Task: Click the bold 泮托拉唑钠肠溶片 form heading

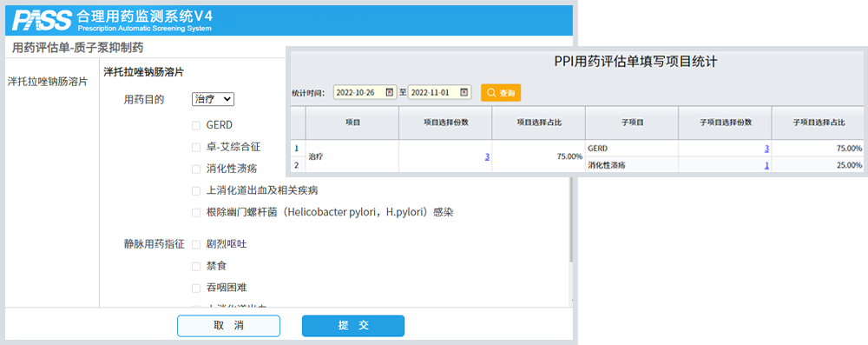Action: tap(144, 72)
